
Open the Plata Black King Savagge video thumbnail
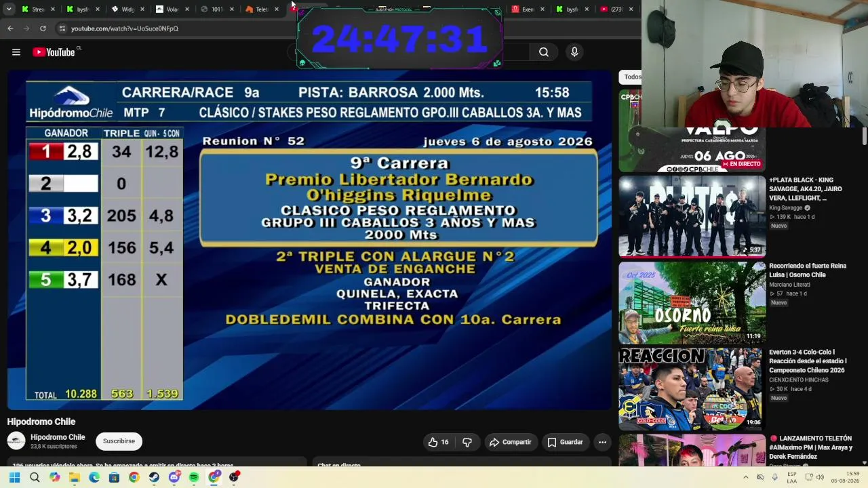point(692,216)
